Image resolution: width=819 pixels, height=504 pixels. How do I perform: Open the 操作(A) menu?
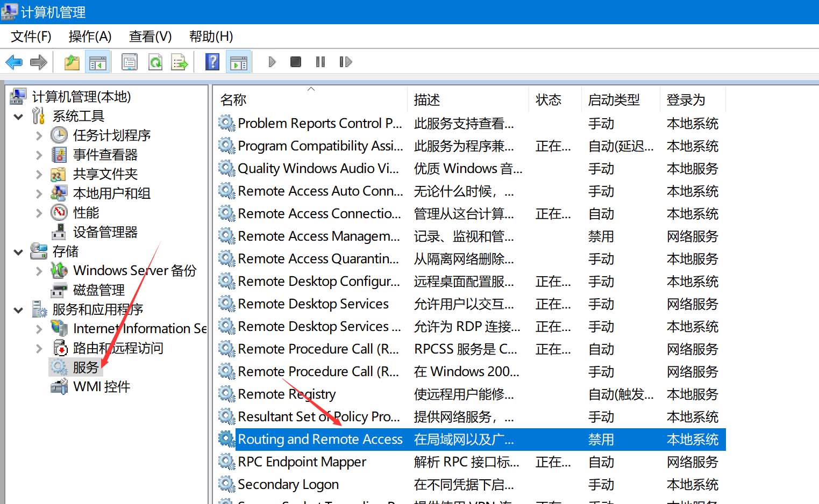tap(90, 37)
